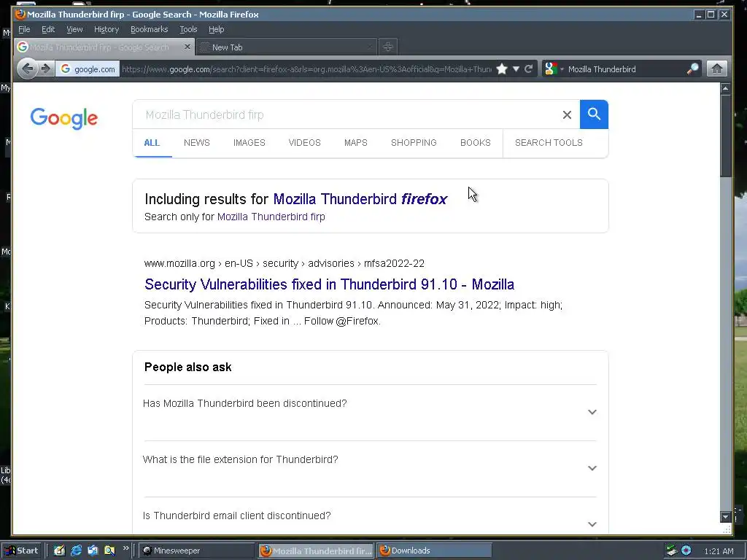Open Security Vulnerabilities fixed in Thunderbird 91.10 result

coord(329,284)
